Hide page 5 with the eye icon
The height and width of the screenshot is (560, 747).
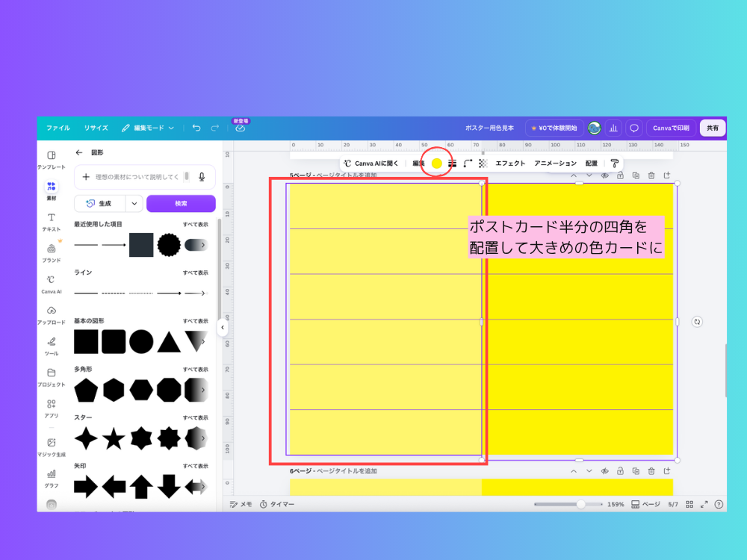[x=604, y=175]
